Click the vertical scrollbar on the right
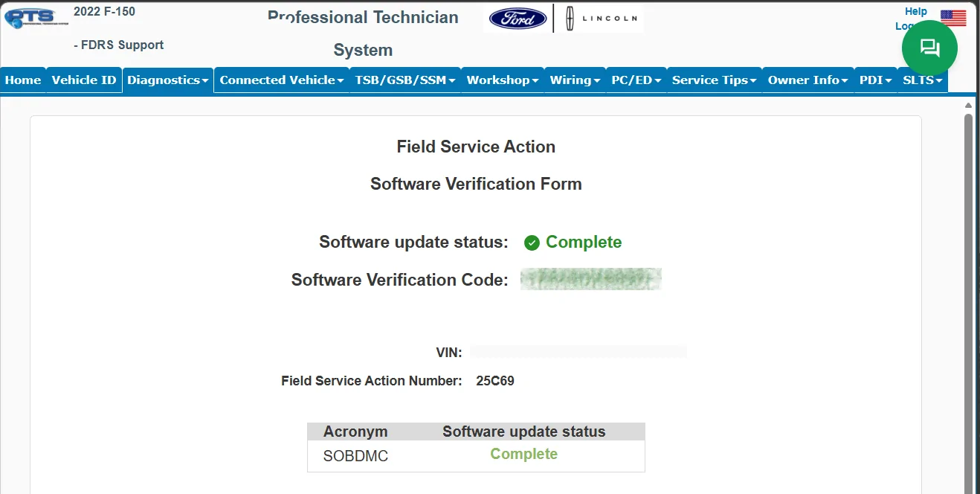 [968, 223]
